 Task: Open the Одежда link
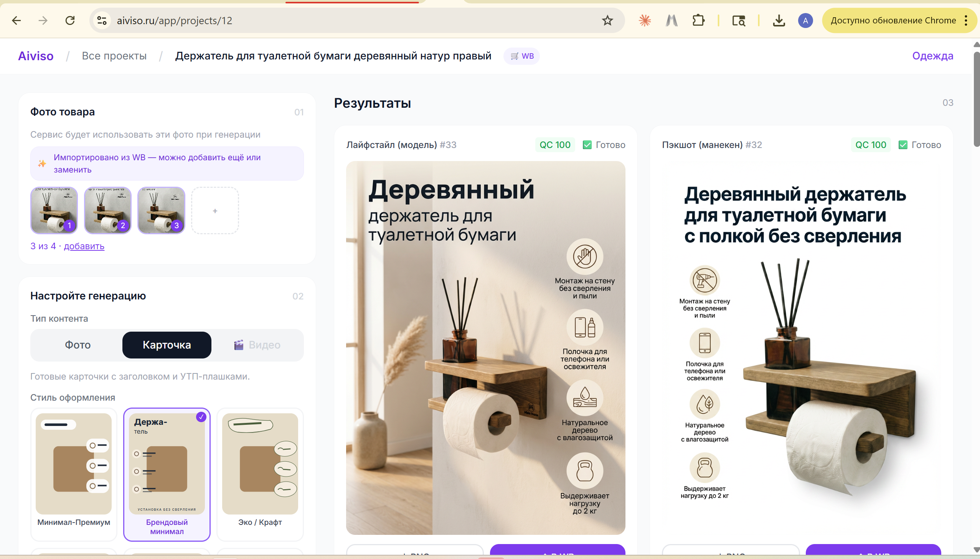pyautogui.click(x=932, y=56)
